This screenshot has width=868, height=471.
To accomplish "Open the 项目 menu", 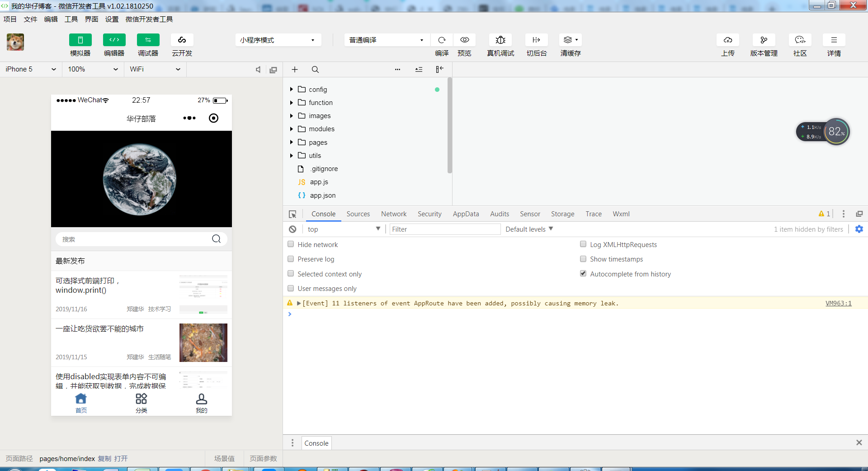I will [x=10, y=19].
